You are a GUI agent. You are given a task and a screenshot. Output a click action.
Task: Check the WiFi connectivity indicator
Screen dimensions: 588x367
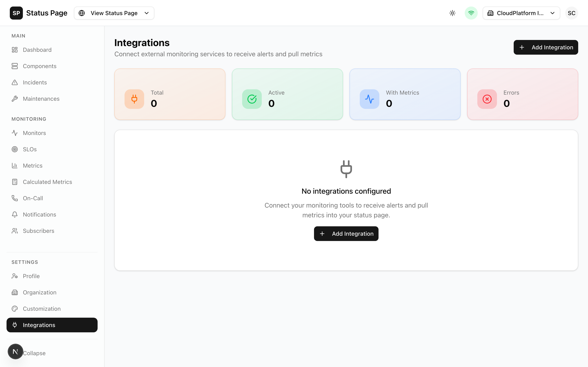click(471, 13)
